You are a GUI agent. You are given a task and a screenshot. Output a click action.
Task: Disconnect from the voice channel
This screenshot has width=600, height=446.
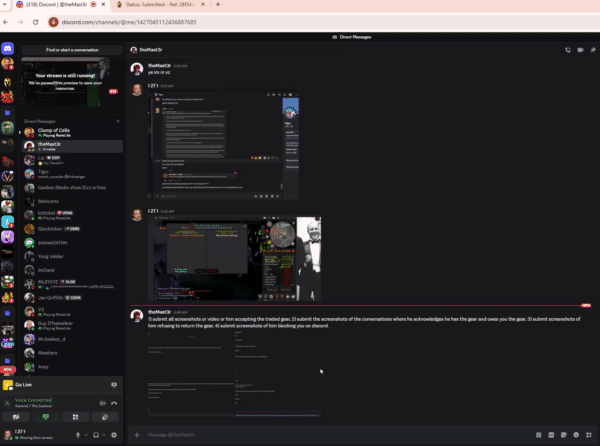113,403
